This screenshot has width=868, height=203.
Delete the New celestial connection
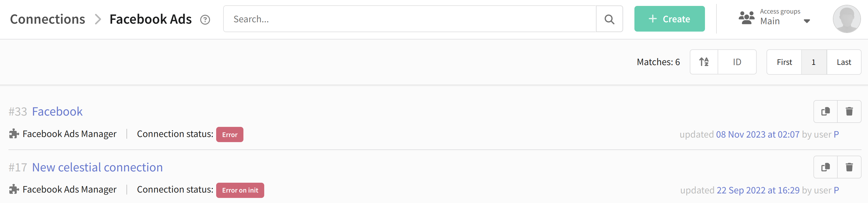click(849, 167)
